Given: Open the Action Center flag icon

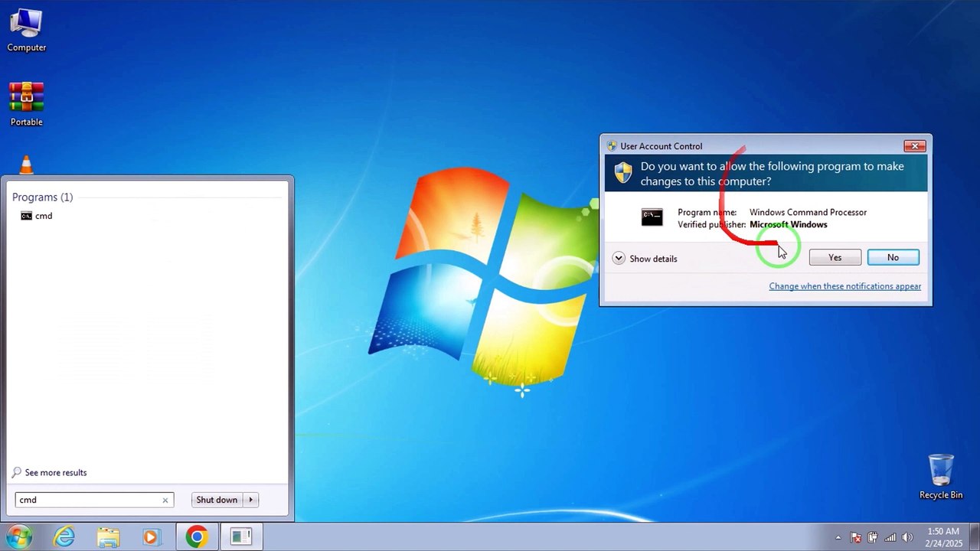Looking at the screenshot, I should tap(856, 537).
